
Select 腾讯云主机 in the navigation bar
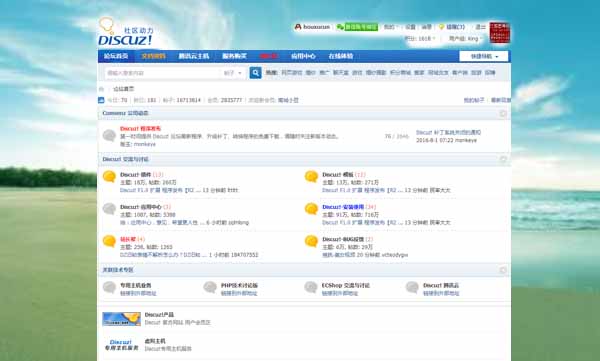[194, 56]
